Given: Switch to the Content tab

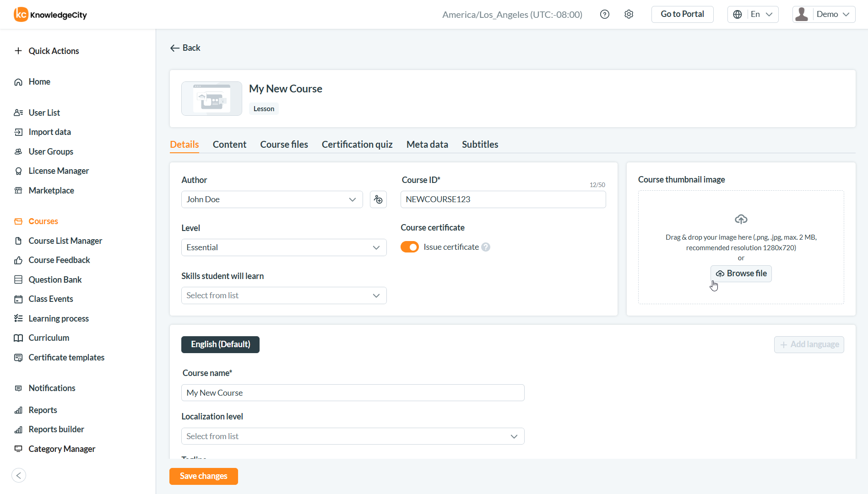Looking at the screenshot, I should pos(229,145).
